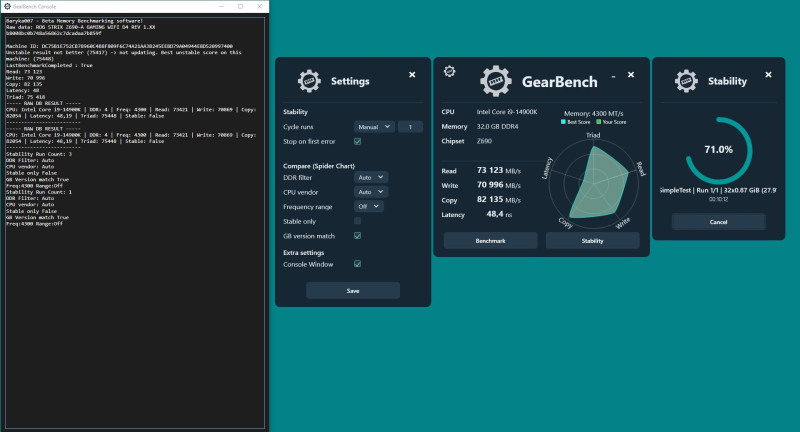Click the Cycle runs count field
Image resolution: width=800 pixels, height=432 pixels.
pos(410,126)
